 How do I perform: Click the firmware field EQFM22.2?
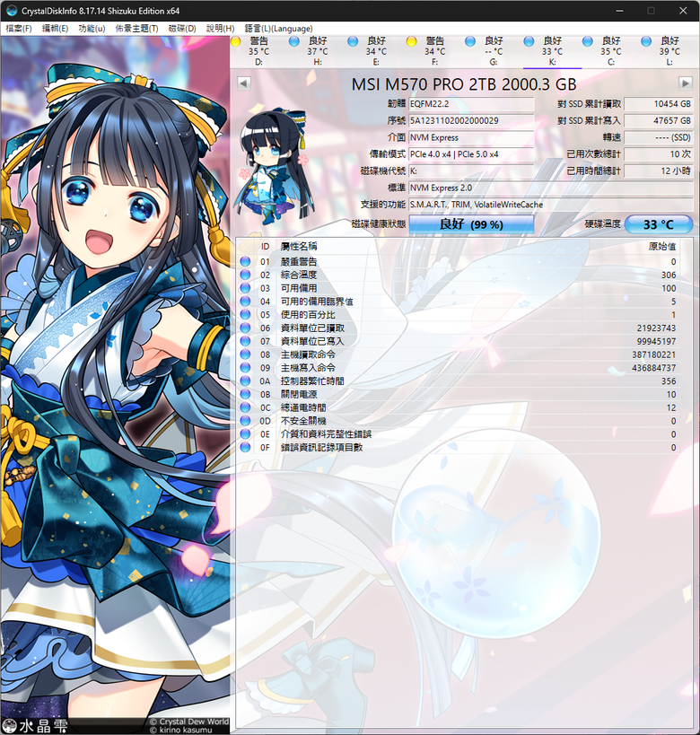[471, 104]
